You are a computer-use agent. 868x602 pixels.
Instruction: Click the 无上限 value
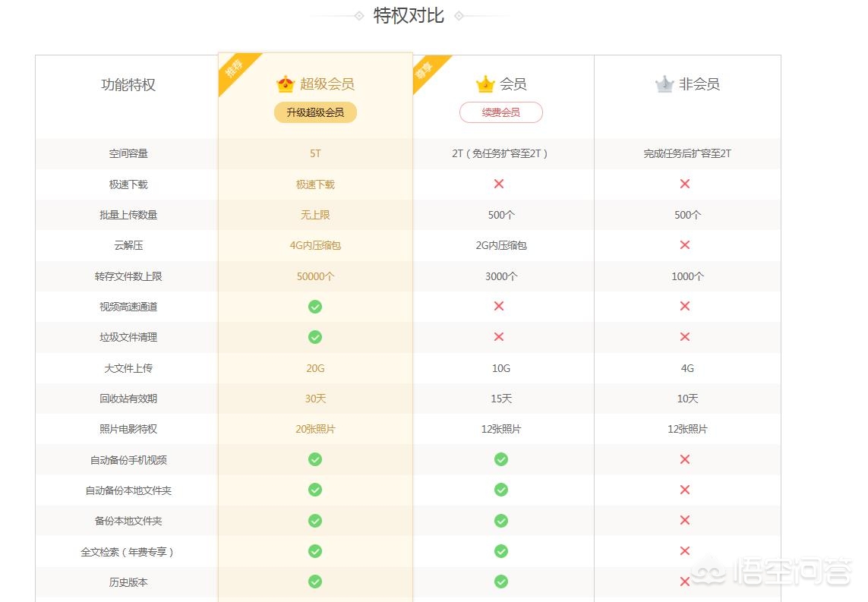(x=316, y=215)
